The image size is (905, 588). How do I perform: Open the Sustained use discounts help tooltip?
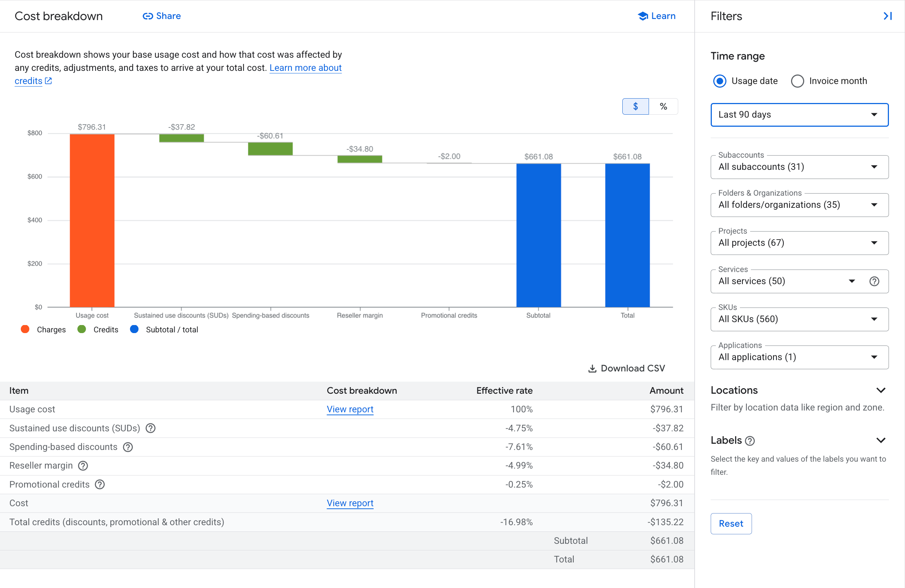point(150,428)
